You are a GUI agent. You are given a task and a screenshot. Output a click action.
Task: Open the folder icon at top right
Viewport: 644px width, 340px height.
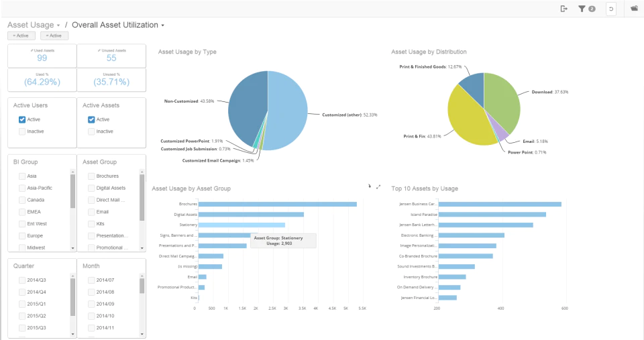[634, 8]
